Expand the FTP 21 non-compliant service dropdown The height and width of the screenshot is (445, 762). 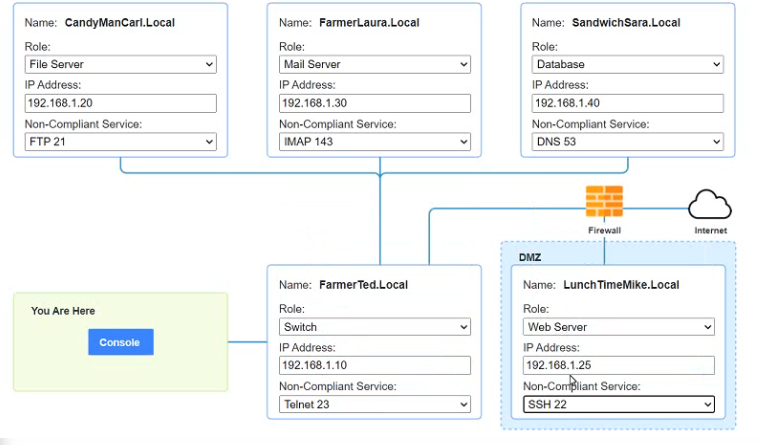point(121,142)
